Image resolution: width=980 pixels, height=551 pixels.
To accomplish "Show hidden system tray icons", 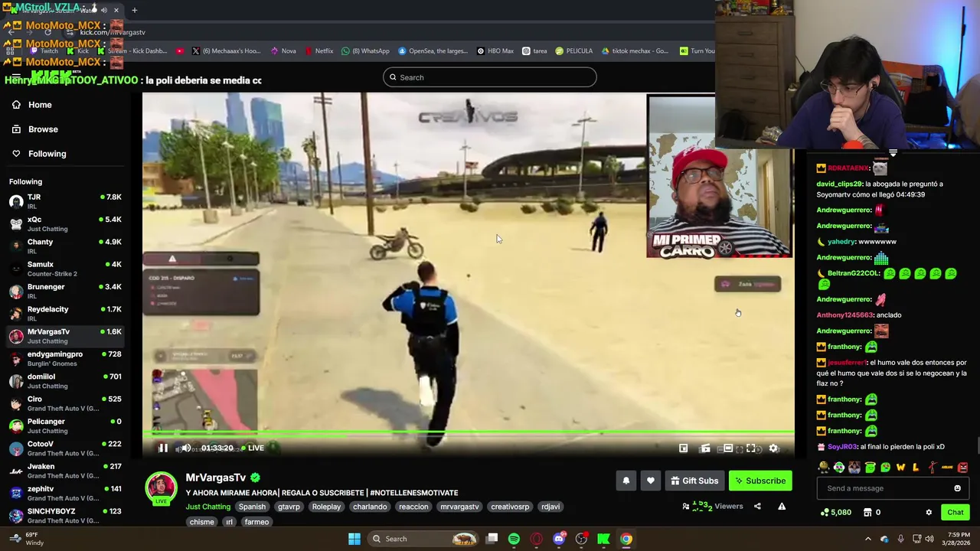I will [867, 539].
